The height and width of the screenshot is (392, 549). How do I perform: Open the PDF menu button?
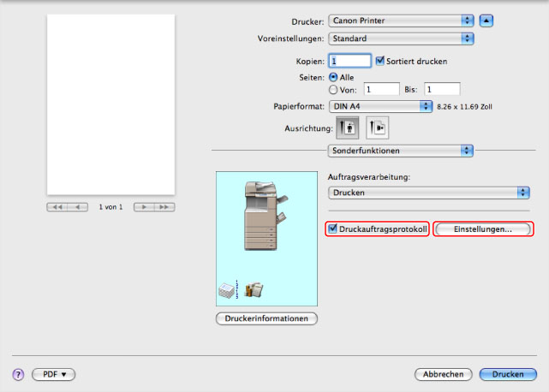[54, 375]
